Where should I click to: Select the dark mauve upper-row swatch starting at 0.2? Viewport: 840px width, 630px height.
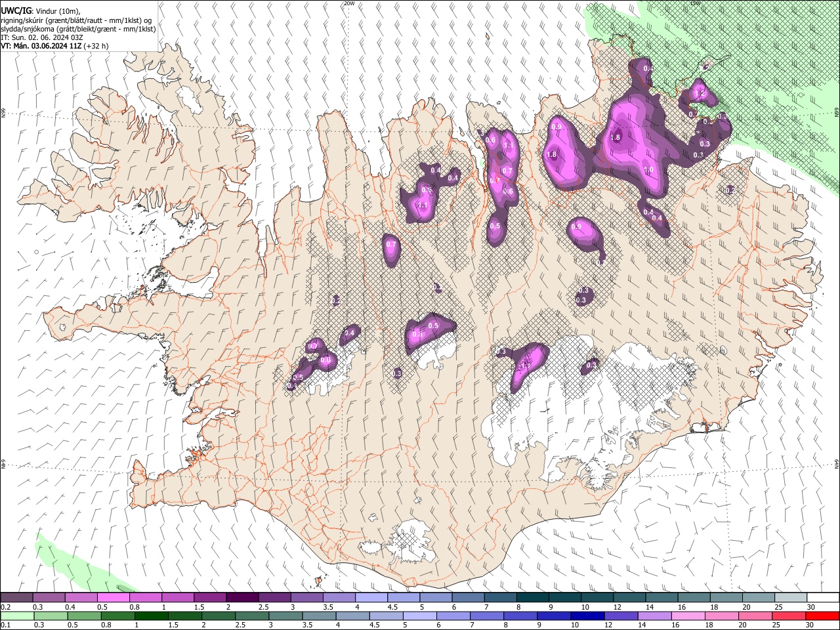(17, 598)
